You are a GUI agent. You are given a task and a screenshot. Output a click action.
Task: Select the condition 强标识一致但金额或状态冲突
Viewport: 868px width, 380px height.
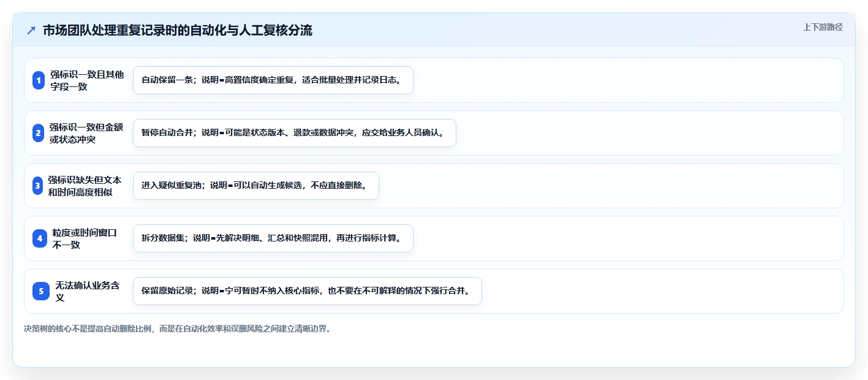point(86,133)
